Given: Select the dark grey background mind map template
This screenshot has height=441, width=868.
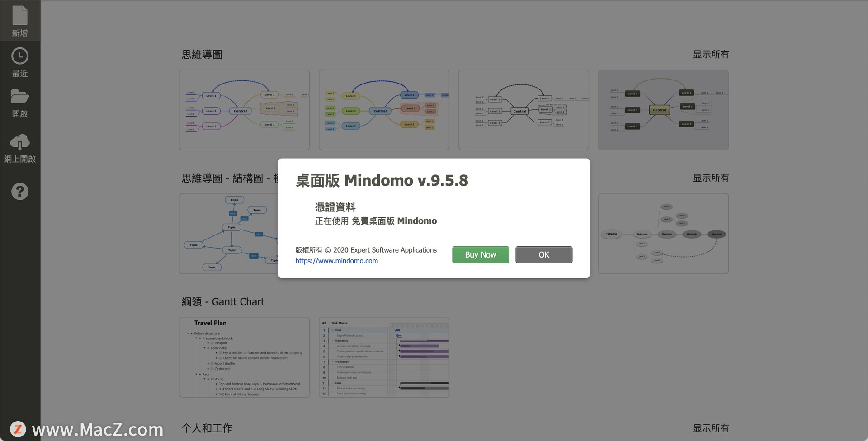Looking at the screenshot, I should (x=663, y=110).
